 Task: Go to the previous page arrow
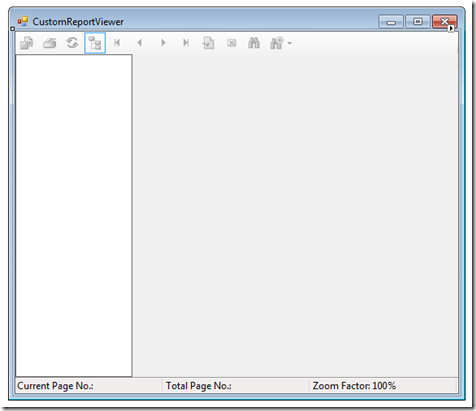point(140,43)
